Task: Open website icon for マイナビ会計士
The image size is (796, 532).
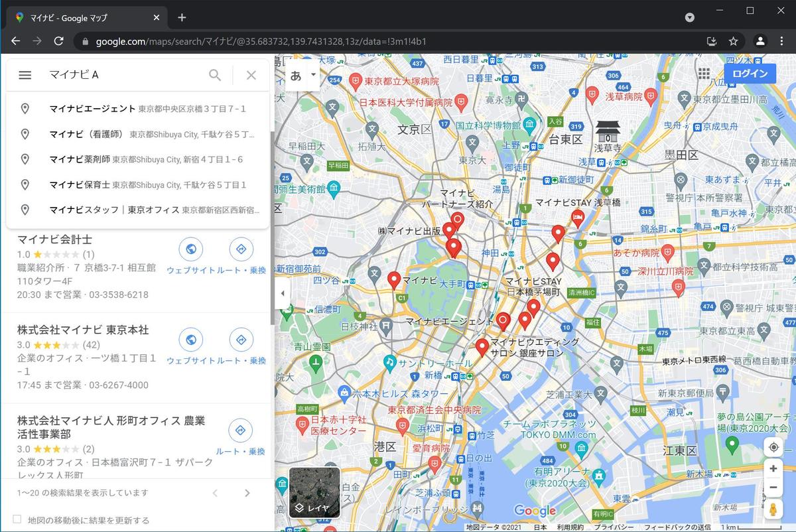Action: point(191,249)
